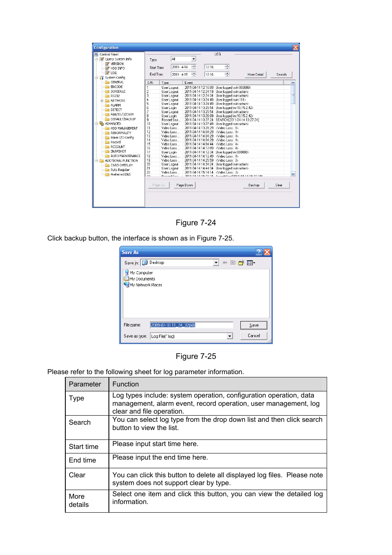Image resolution: width=392 pixels, height=555 pixels.
Task: Open the Save in Desktop dropdown
Action: (216, 263)
